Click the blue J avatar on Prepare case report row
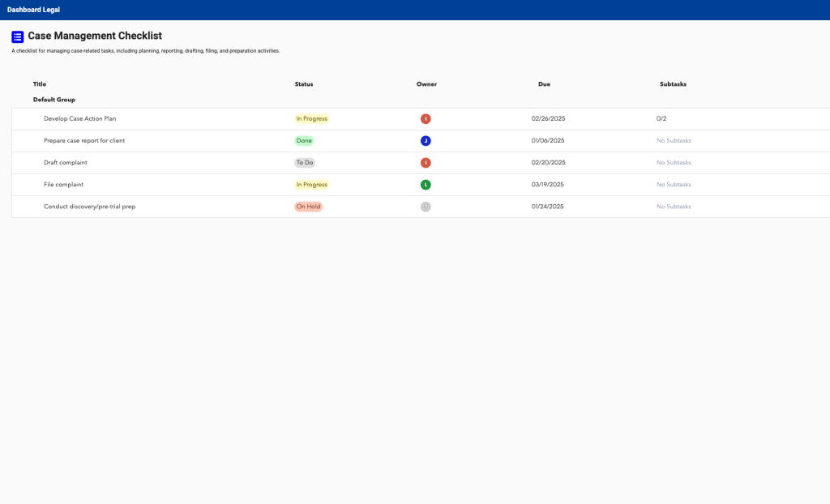Image resolution: width=830 pixels, height=504 pixels. click(x=426, y=140)
